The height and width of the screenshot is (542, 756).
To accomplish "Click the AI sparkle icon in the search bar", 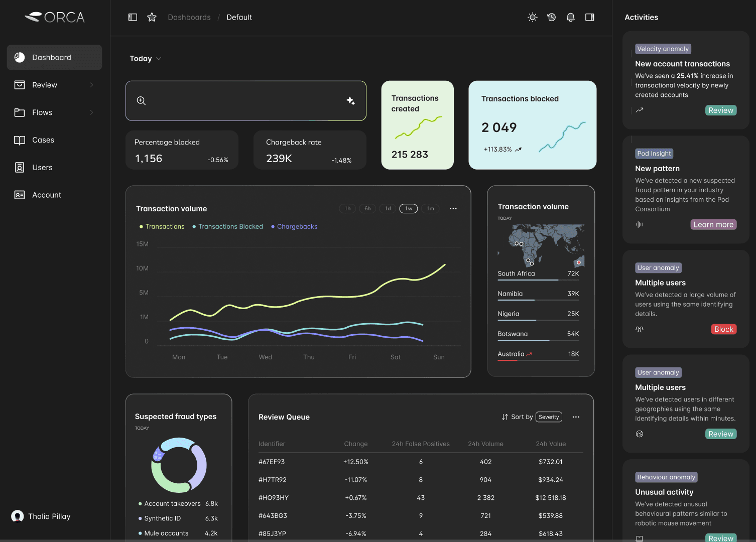I will (x=351, y=101).
